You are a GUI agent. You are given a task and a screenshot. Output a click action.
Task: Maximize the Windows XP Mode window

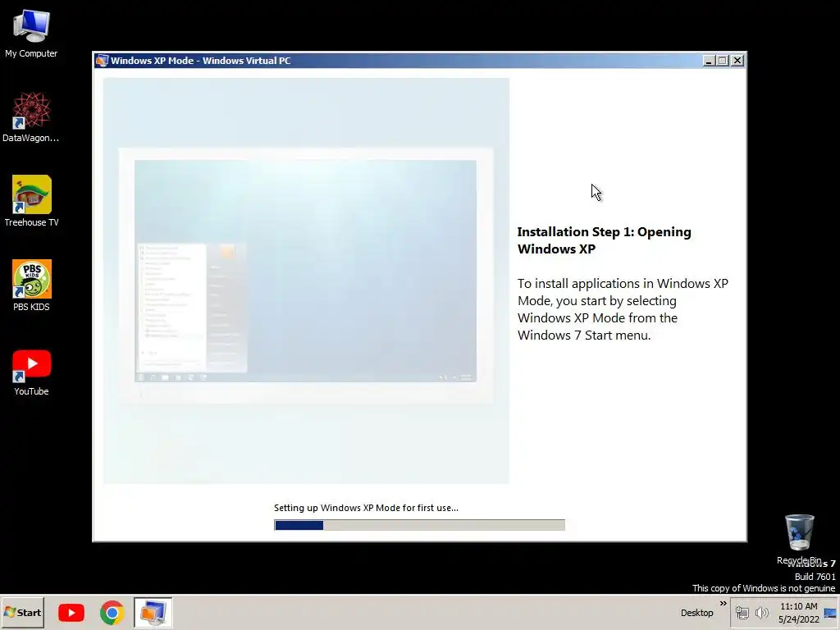point(723,61)
